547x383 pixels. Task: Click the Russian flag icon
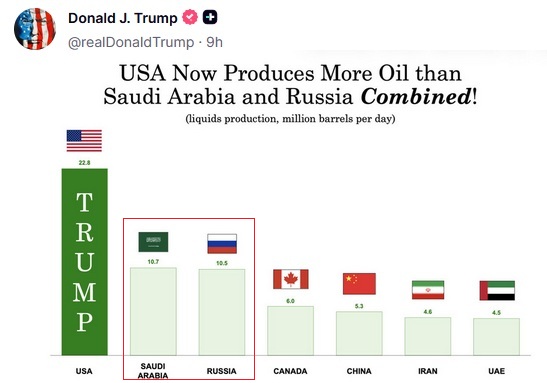coord(222,243)
